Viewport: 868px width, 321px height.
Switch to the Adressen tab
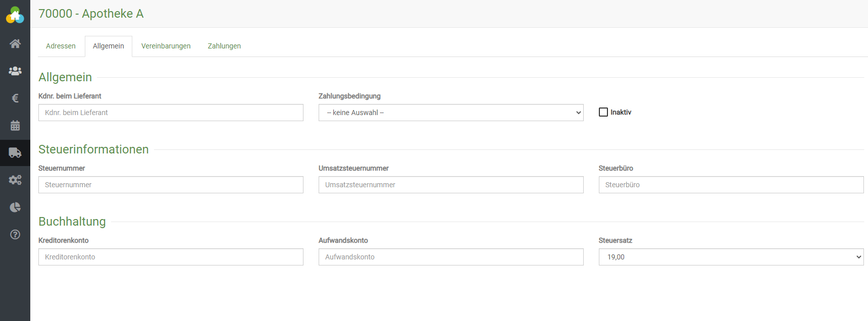(x=61, y=46)
